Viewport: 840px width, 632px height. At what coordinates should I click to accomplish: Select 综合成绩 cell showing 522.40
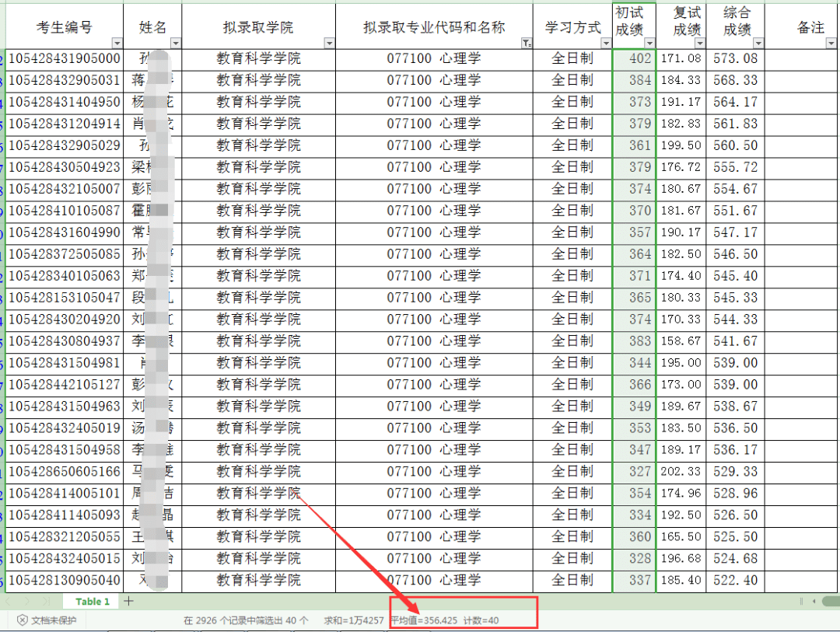[x=736, y=581]
